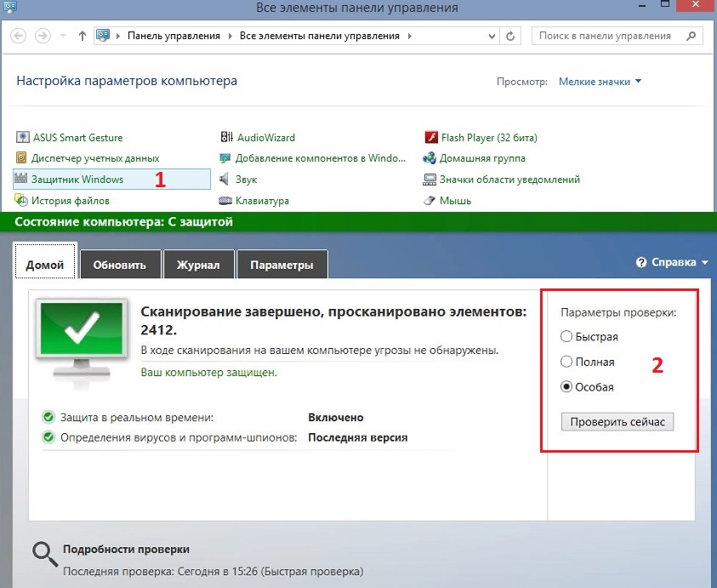This screenshot has height=588, width=717.
Task: Go up one level with up arrow
Action: tap(83, 36)
